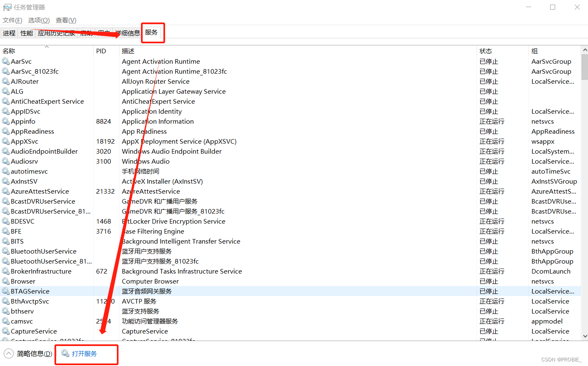Select the Appinfo service icon
The image size is (588, 366).
[6, 121]
